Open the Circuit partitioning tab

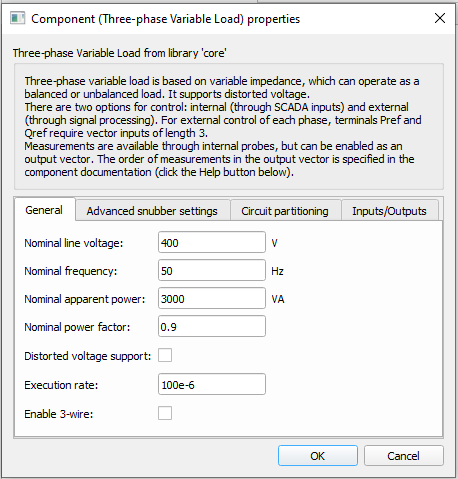point(285,211)
